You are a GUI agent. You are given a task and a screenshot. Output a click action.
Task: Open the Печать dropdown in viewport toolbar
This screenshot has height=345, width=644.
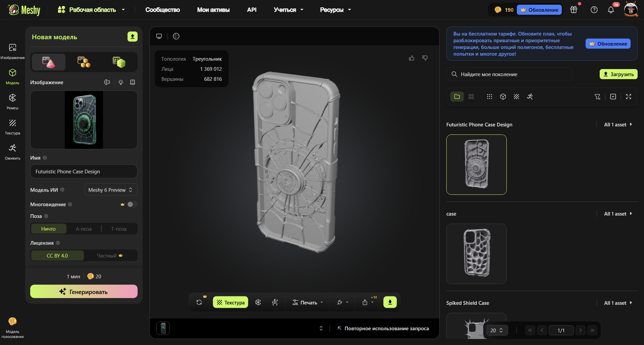[x=308, y=302]
